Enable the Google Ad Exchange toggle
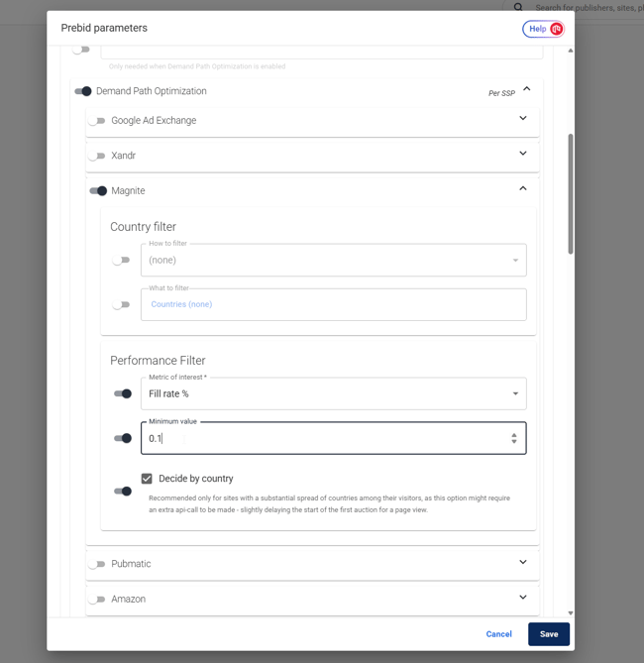644x663 pixels. (x=97, y=121)
